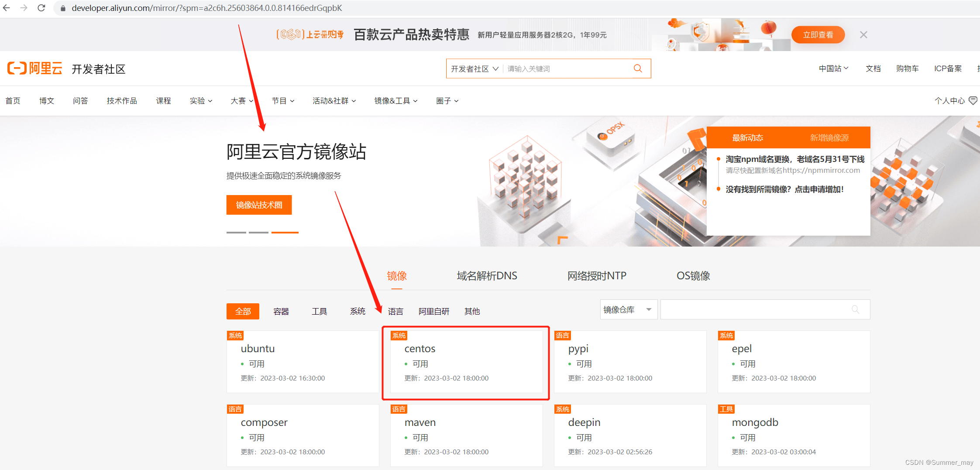Open the 没有找到所需镜像 request link
The height and width of the screenshot is (470, 980).
click(x=784, y=189)
